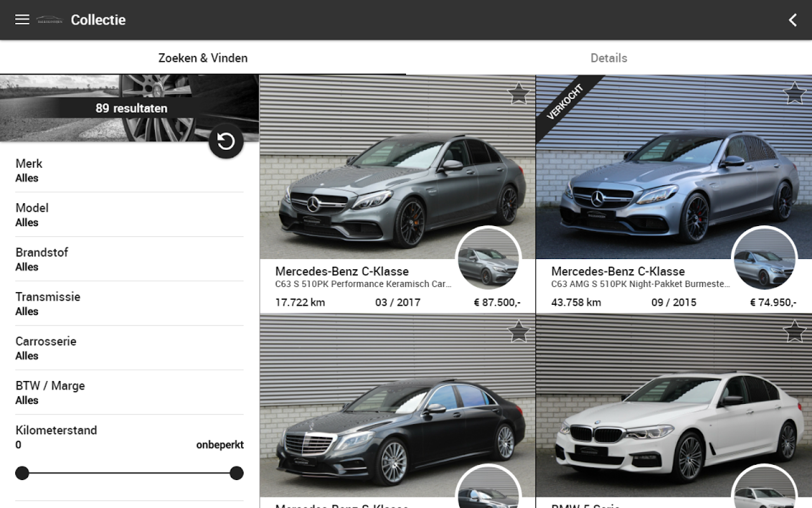Click the maximum Kilometerstand slider handle
The height and width of the screenshot is (508, 812).
pos(237,473)
